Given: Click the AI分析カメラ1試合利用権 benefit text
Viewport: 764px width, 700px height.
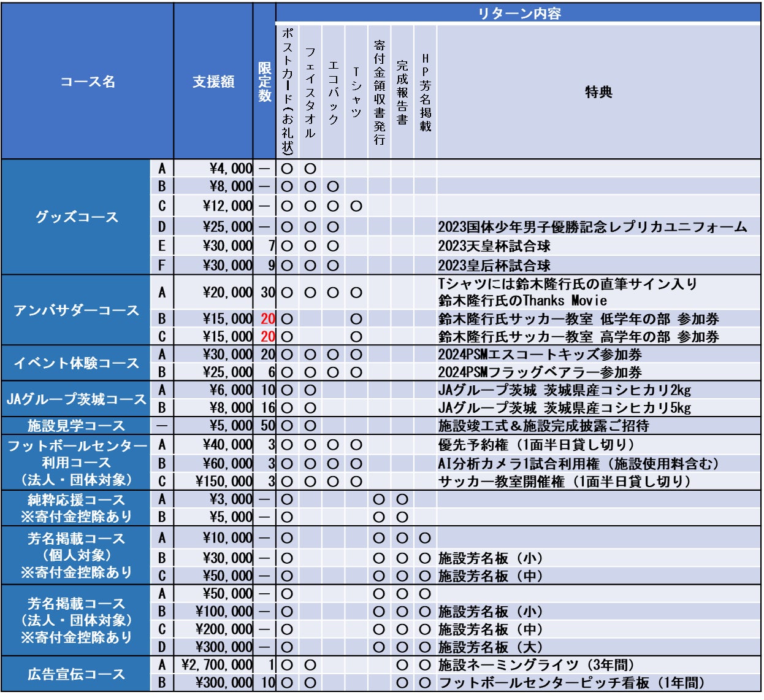Looking at the screenshot, I should pyautogui.click(x=578, y=464).
